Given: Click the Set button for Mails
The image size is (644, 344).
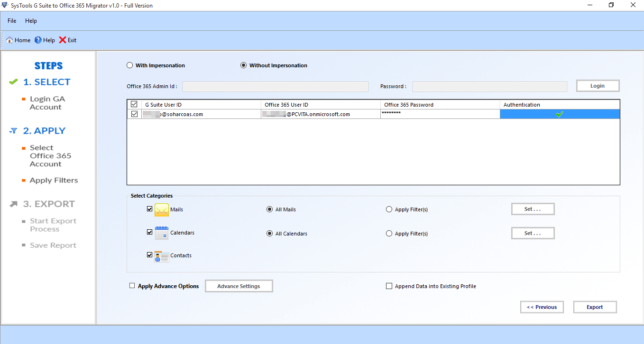Looking at the screenshot, I should point(533,209).
